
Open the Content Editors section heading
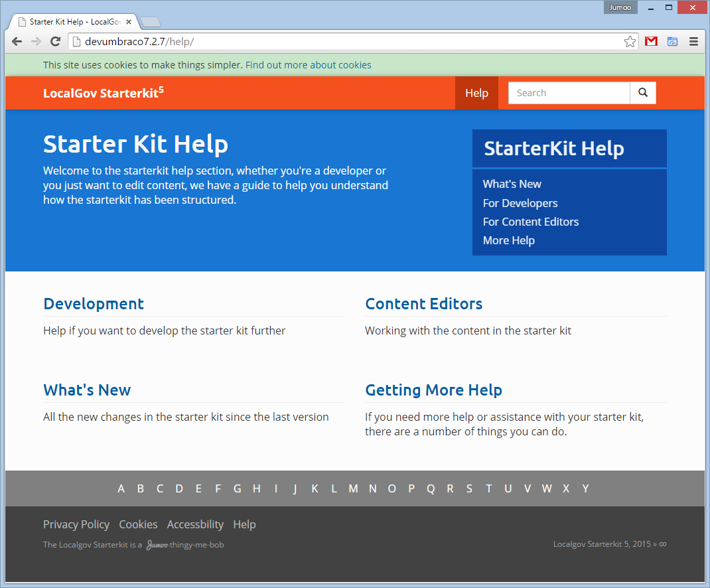coord(424,304)
